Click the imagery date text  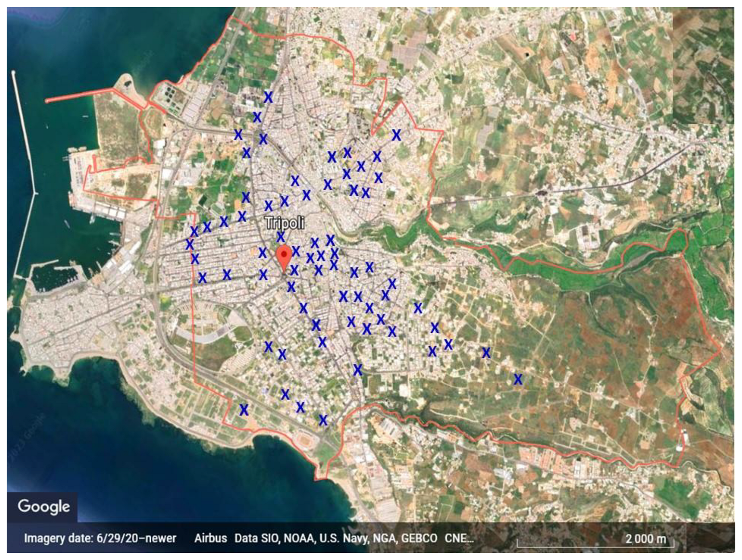click(x=100, y=538)
